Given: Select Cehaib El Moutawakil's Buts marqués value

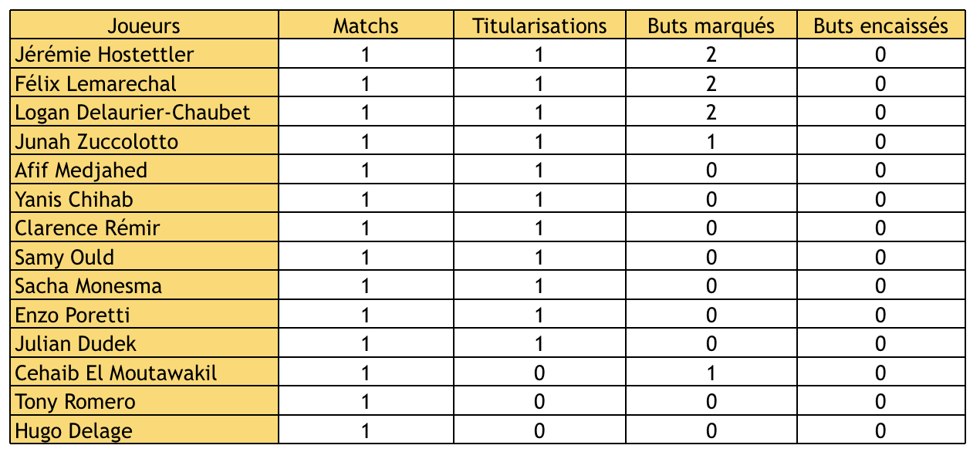Looking at the screenshot, I should pyautogui.click(x=711, y=373).
